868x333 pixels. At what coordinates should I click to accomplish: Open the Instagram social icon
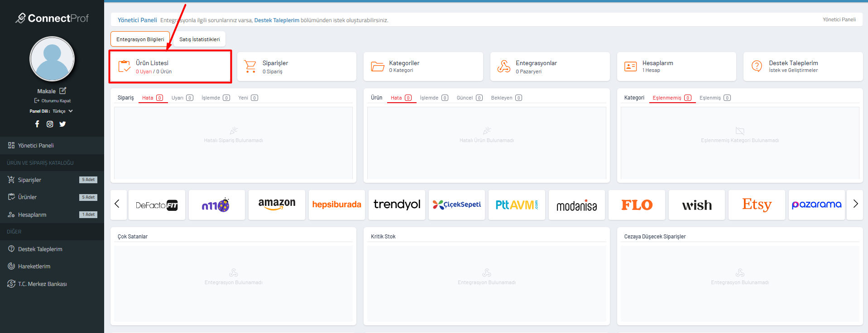point(50,124)
